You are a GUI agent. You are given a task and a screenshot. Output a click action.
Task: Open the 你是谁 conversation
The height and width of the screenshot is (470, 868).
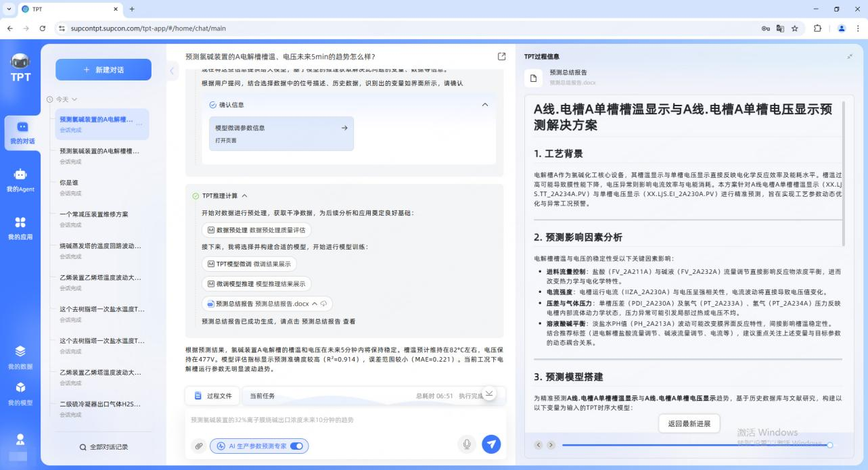[x=101, y=187]
